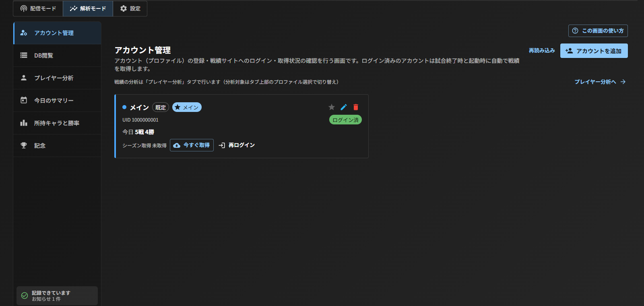Image resolution: width=644 pixels, height=306 pixels.
Task: Follow the プレイヤー分析へ link
Action: (600, 82)
